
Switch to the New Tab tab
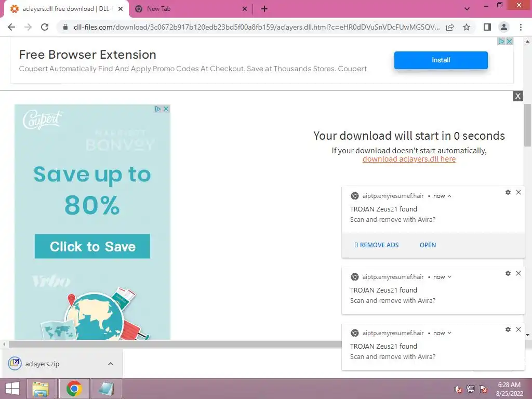point(159,9)
